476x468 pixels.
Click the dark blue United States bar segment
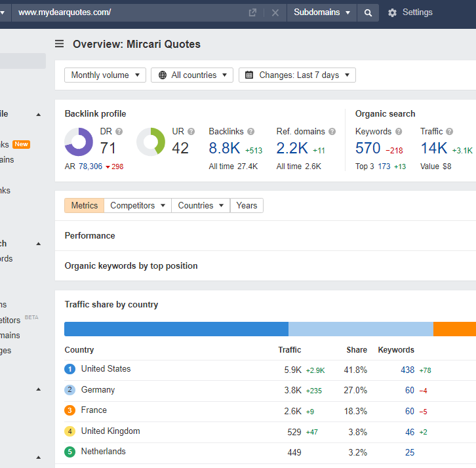click(176, 329)
